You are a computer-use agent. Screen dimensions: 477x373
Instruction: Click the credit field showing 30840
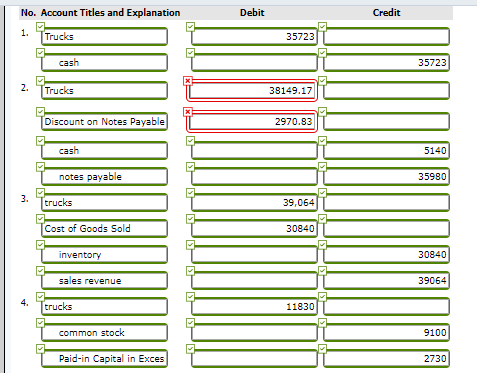click(x=386, y=254)
